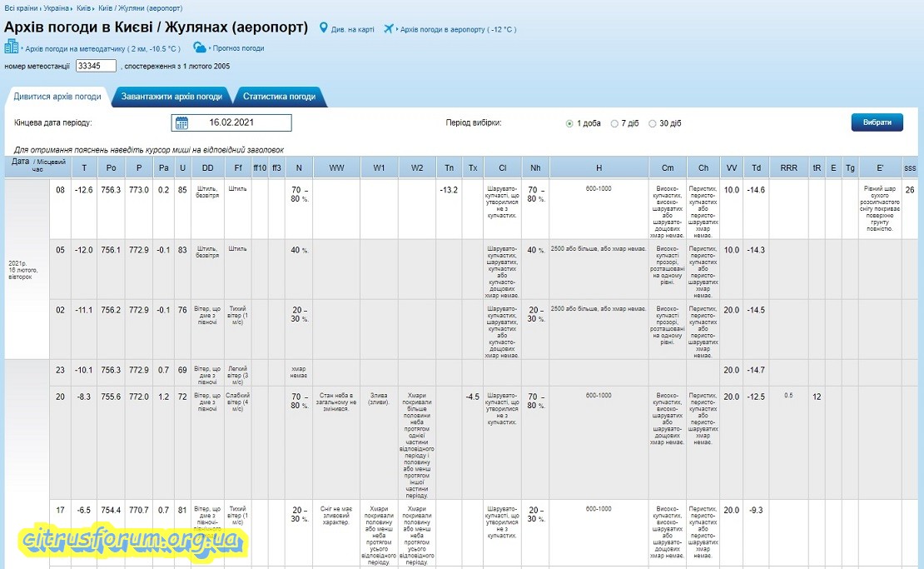Click the building icon for weather sensor archive
This screenshot has width=924, height=569.
coord(12,47)
